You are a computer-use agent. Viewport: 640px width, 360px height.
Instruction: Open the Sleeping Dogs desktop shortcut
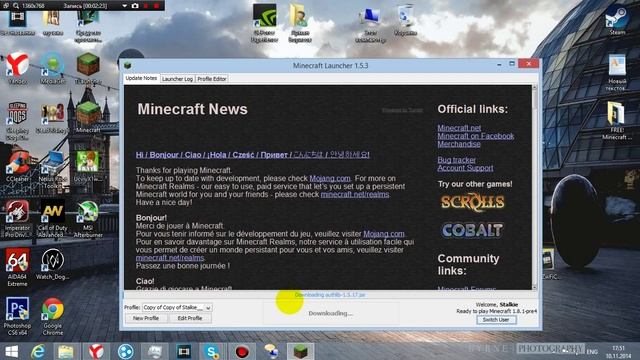(x=17, y=120)
